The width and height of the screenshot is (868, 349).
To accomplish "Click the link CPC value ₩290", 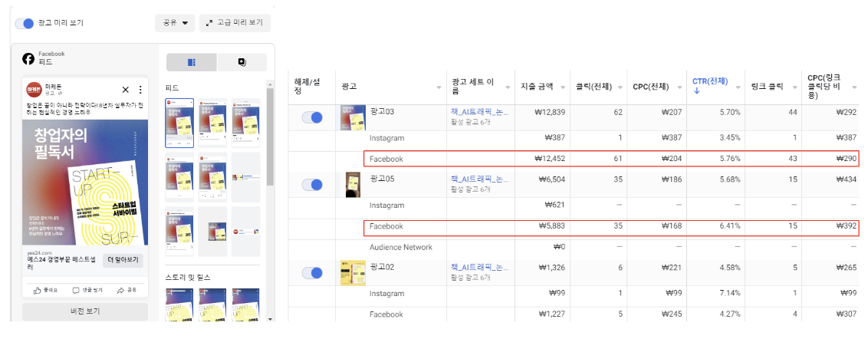I will (847, 159).
